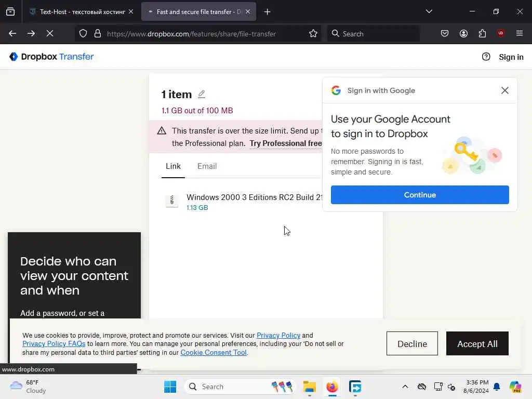This screenshot has height=399, width=532.
Task: Click 'Decide who can view your content' heading
Action: pos(74,275)
